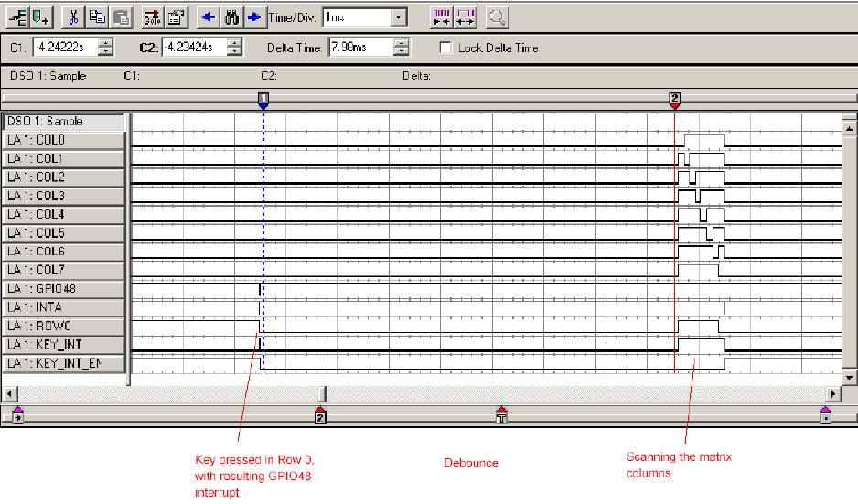Select the LA 1: INTA signal label

(65, 308)
